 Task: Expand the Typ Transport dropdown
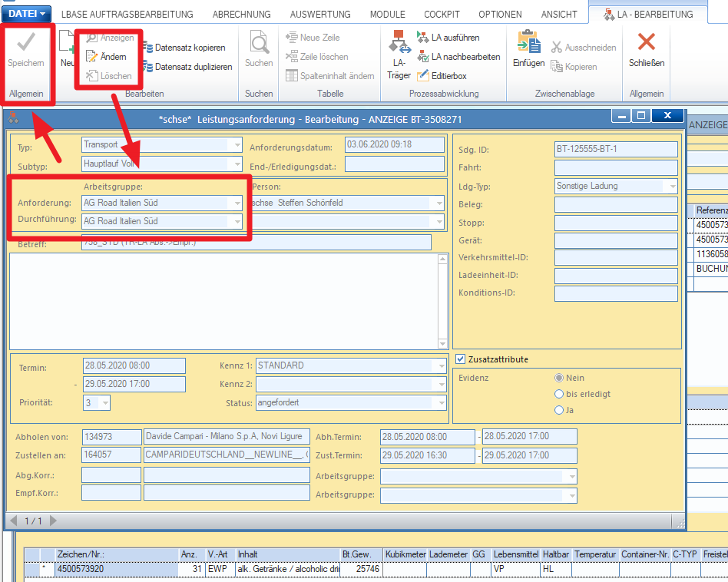point(237,145)
